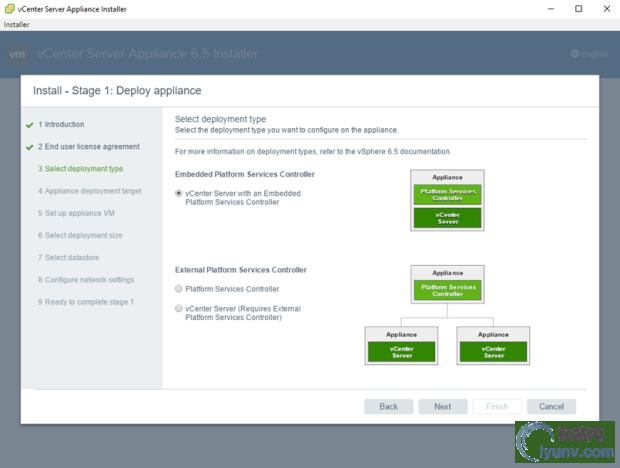The height and width of the screenshot is (468, 620).
Task: Open the Installer menu
Action: [16, 25]
